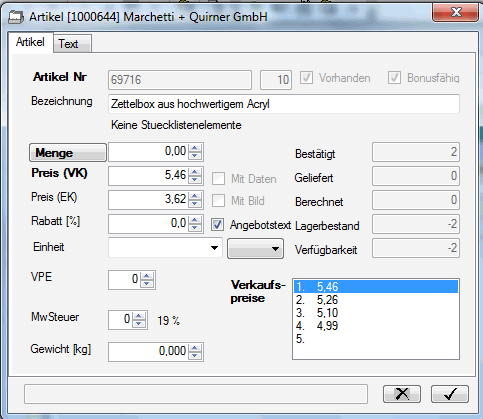
Task: Click the Bestätigt value field
Action: pos(416,152)
